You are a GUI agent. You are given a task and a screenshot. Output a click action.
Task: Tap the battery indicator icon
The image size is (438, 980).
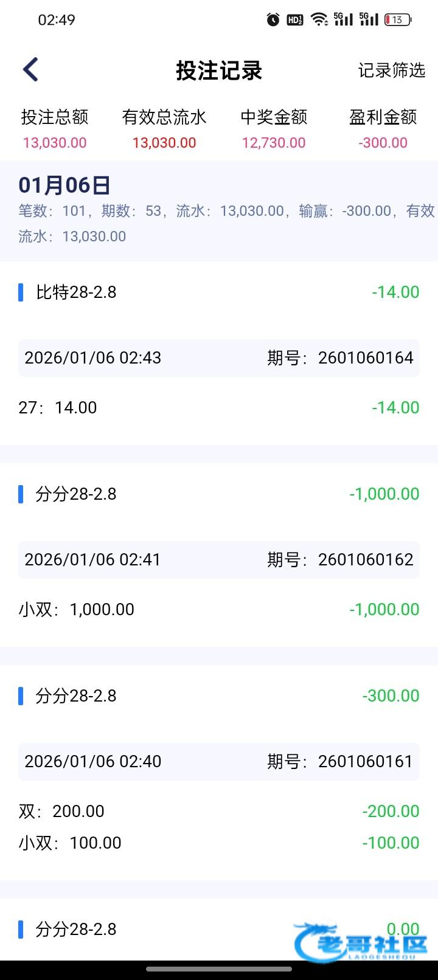[398, 20]
